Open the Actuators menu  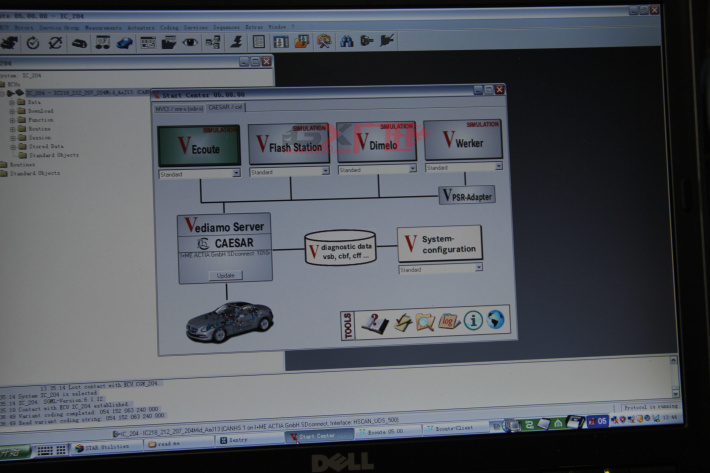(x=141, y=28)
